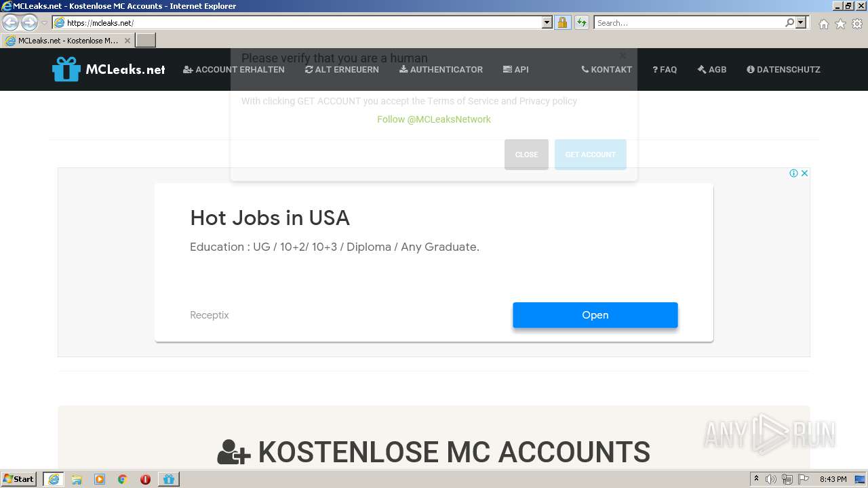Screen dimensions: 868x488
Task: Open the Tools gear icon
Action: click(x=857, y=24)
